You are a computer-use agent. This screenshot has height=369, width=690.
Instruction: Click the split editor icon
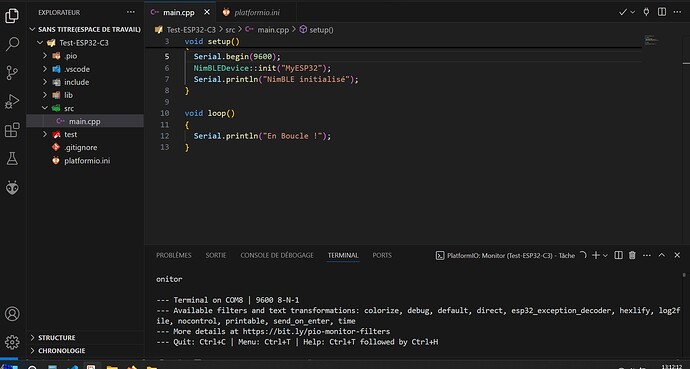click(x=662, y=12)
